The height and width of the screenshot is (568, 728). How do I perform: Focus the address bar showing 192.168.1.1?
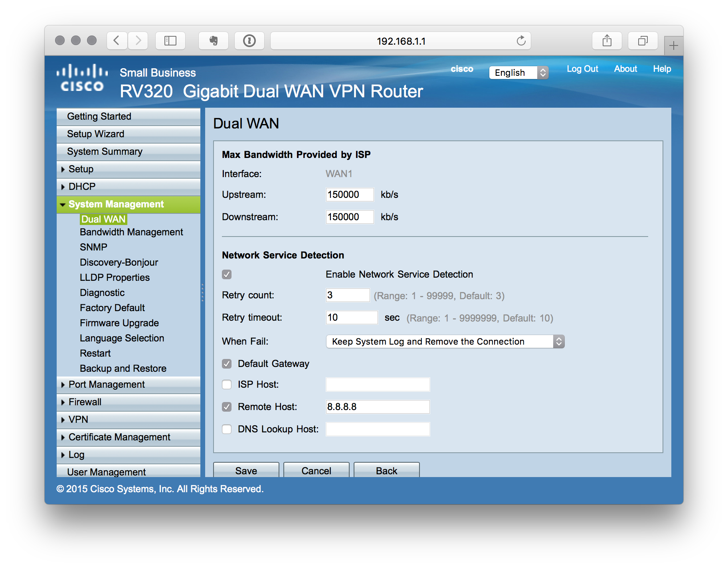pyautogui.click(x=401, y=41)
